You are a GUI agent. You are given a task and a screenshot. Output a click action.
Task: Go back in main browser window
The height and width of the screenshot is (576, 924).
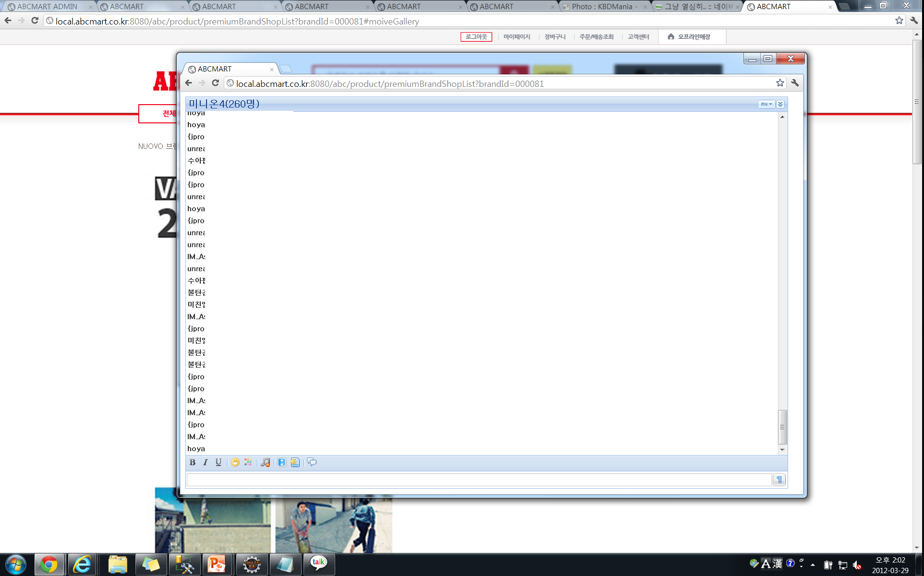click(8, 21)
